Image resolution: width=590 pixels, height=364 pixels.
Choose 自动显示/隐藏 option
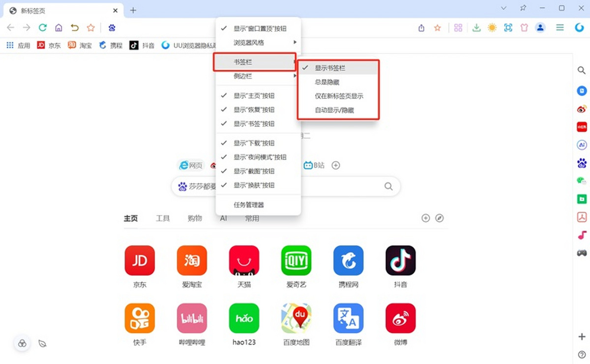338,110
